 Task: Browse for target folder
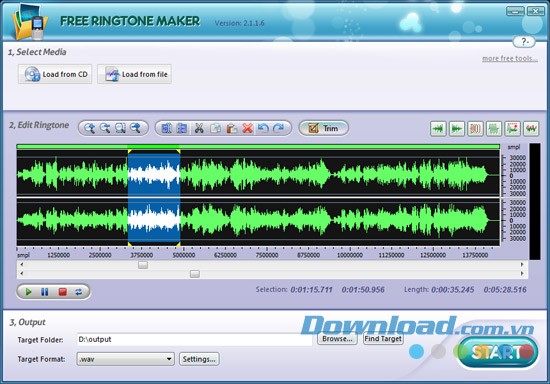point(337,339)
